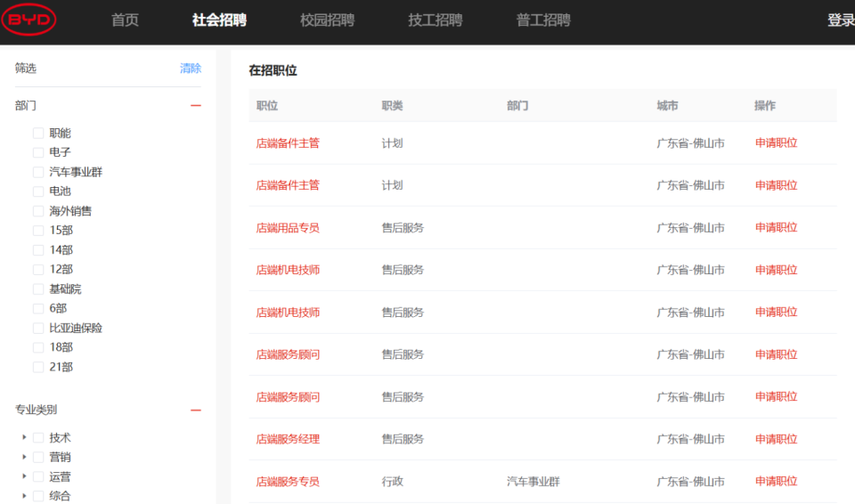Viewport: 855px width, 504px height.
Task: Expand the 技术 category tree arrow
Action: click(24, 437)
